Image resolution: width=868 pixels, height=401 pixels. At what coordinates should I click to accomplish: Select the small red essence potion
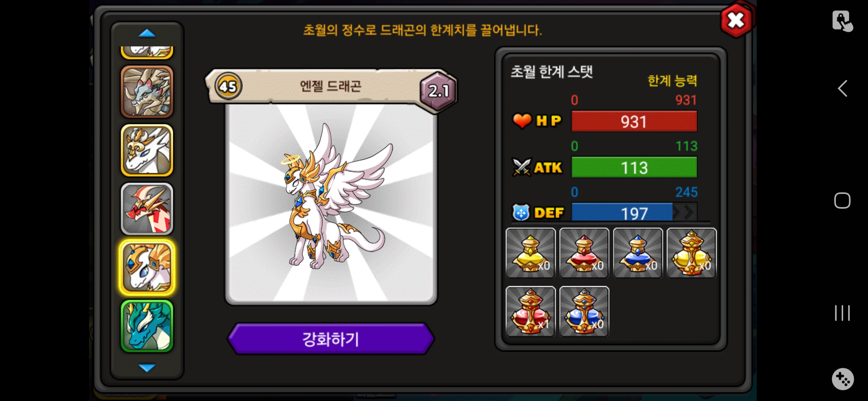coord(584,253)
